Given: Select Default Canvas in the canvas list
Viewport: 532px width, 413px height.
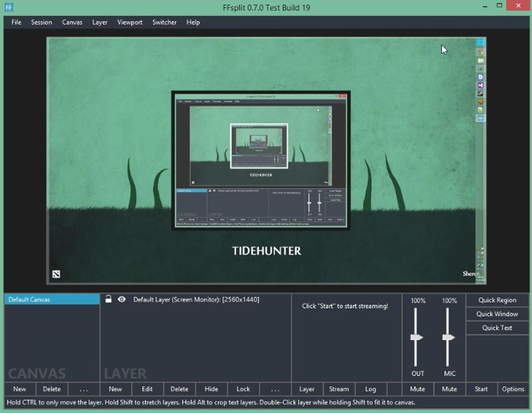Looking at the screenshot, I should (51, 299).
